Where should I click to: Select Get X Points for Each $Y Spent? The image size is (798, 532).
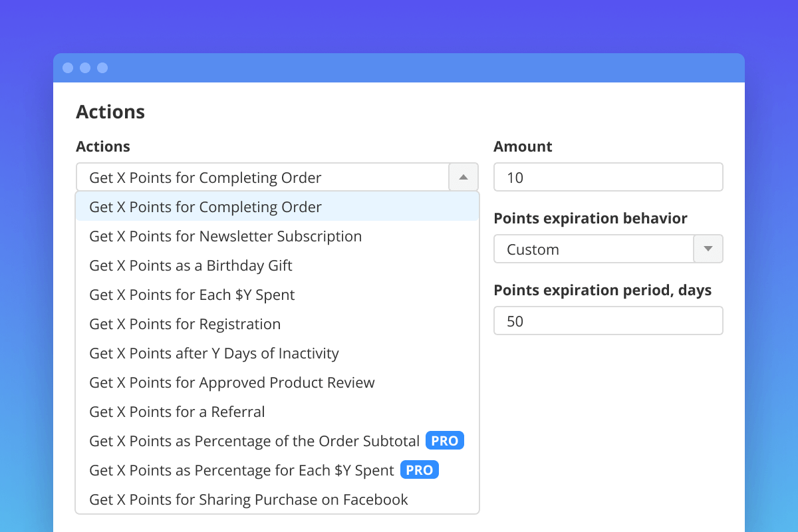point(192,295)
